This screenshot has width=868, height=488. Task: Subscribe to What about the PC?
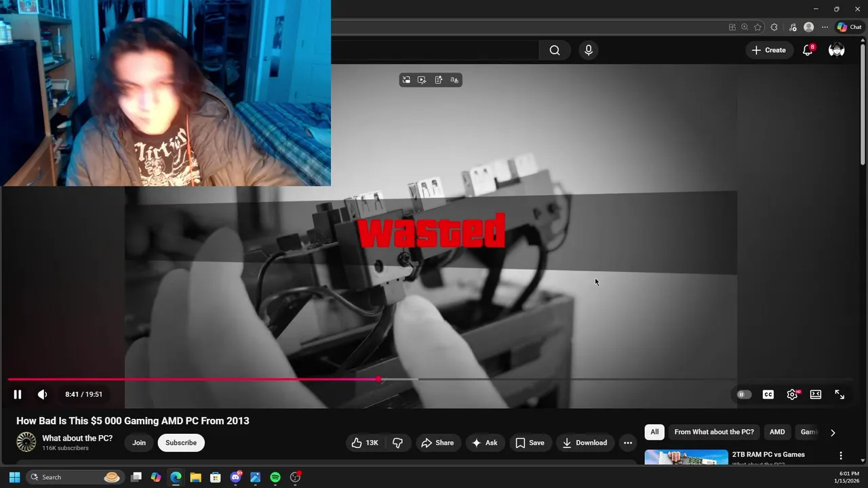181,443
